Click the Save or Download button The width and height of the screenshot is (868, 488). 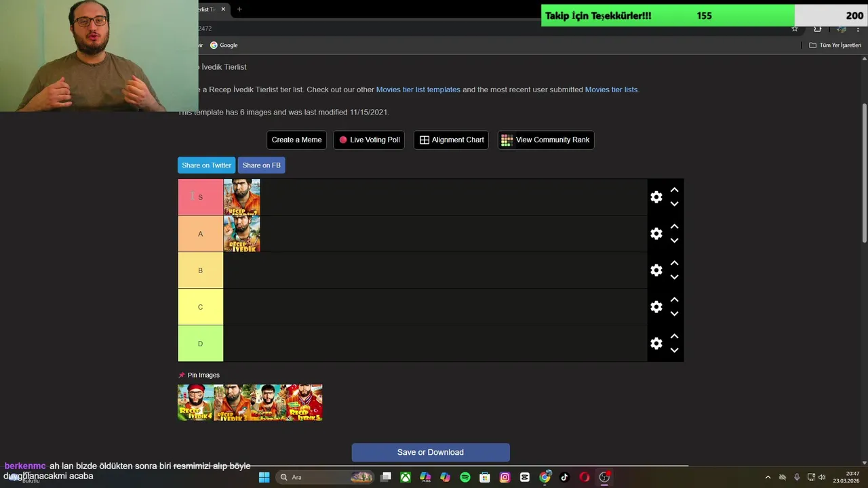(431, 453)
